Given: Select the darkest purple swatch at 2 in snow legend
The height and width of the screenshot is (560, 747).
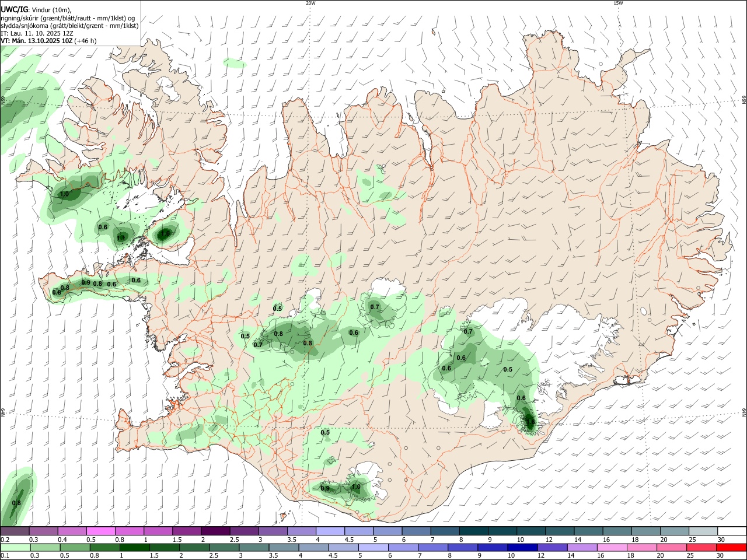Looking at the screenshot, I should coord(215,531).
